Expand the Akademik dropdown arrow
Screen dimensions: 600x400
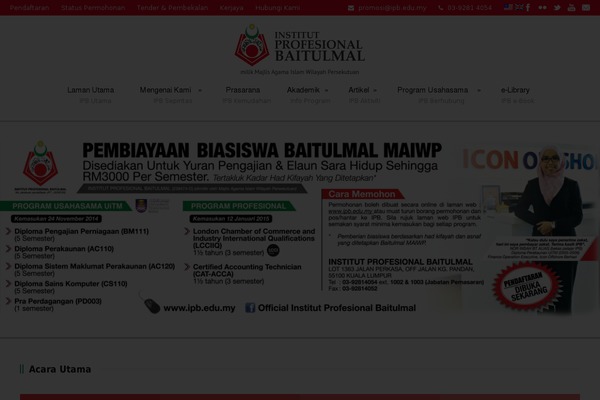pos(326,91)
